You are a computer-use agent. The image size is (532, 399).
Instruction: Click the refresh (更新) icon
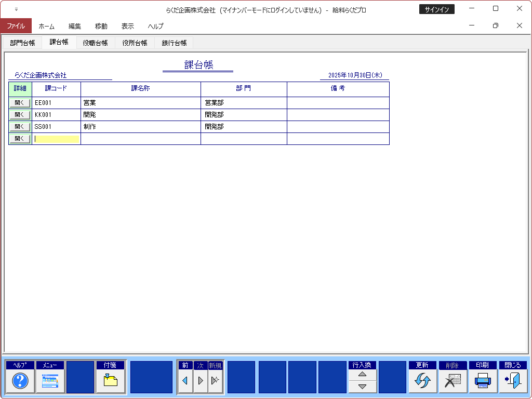[x=422, y=381]
